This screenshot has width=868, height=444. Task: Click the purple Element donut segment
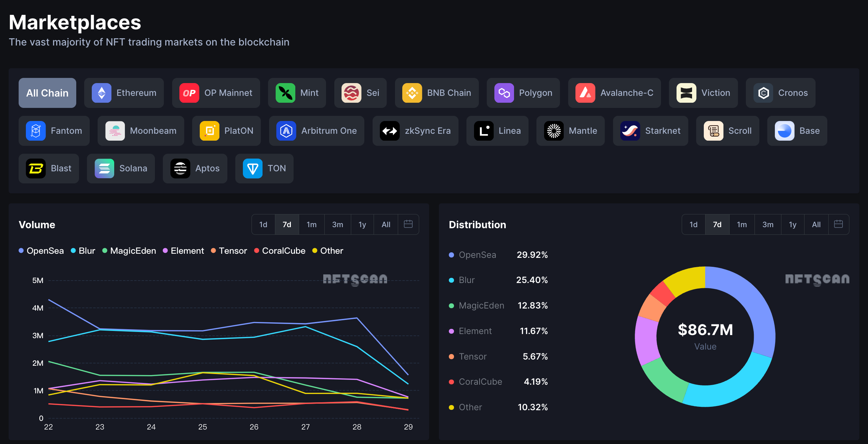coord(646,340)
